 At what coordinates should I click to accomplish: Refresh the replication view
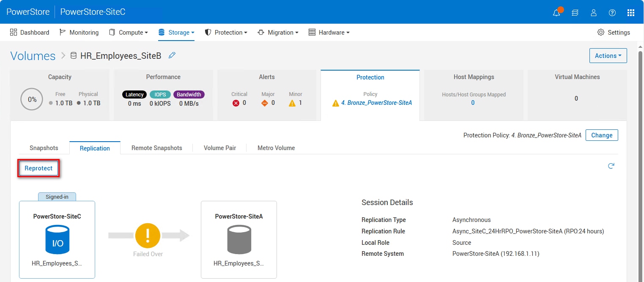pyautogui.click(x=611, y=166)
